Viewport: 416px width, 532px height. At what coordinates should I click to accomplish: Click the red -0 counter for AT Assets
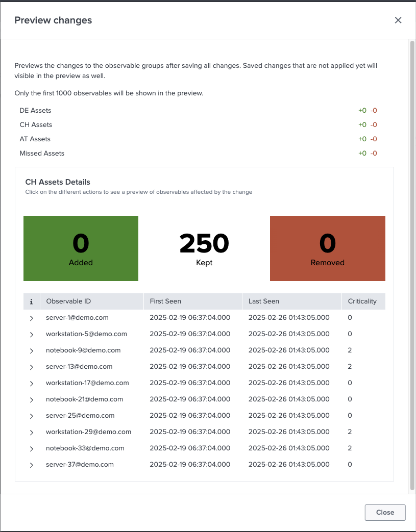(x=374, y=139)
